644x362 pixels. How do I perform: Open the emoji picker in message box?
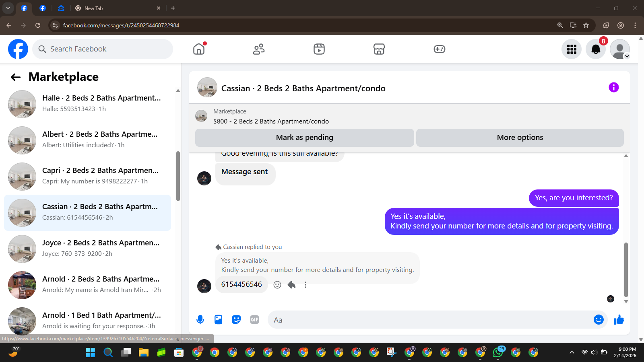[599, 320]
